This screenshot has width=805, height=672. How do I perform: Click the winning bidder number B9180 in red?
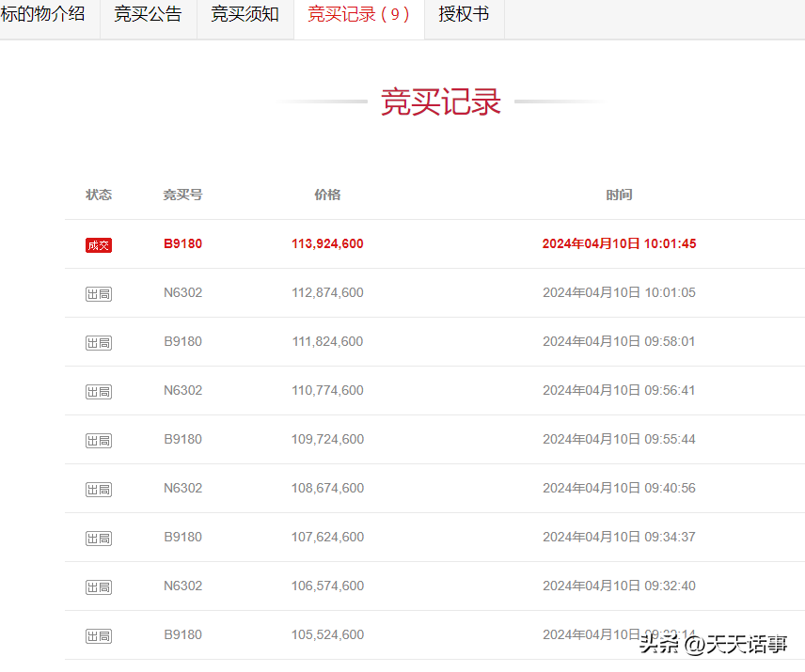(x=182, y=243)
